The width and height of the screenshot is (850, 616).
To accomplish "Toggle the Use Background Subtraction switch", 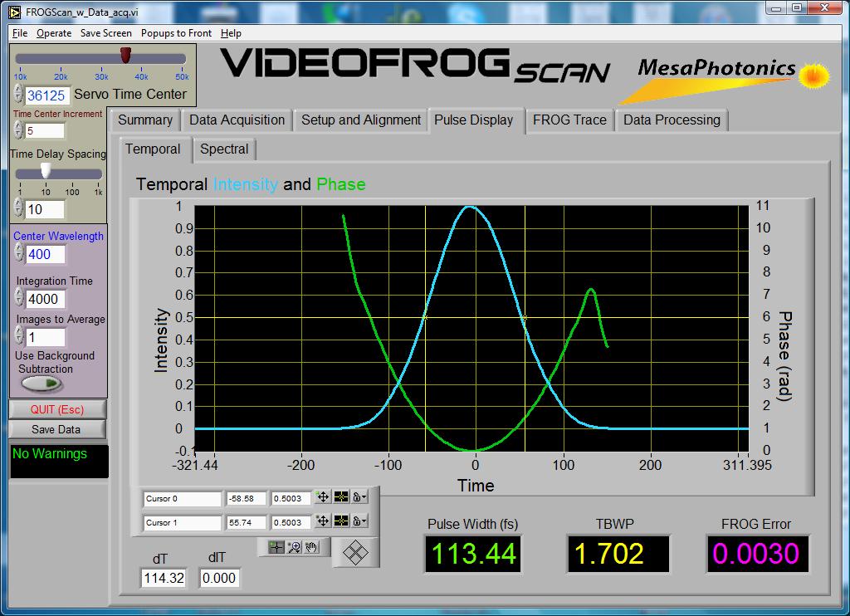I will (x=42, y=384).
